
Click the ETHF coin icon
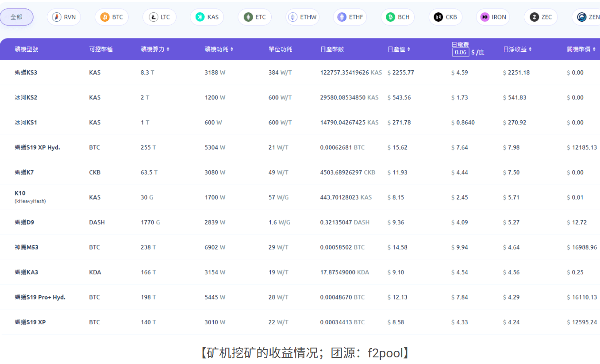click(342, 17)
